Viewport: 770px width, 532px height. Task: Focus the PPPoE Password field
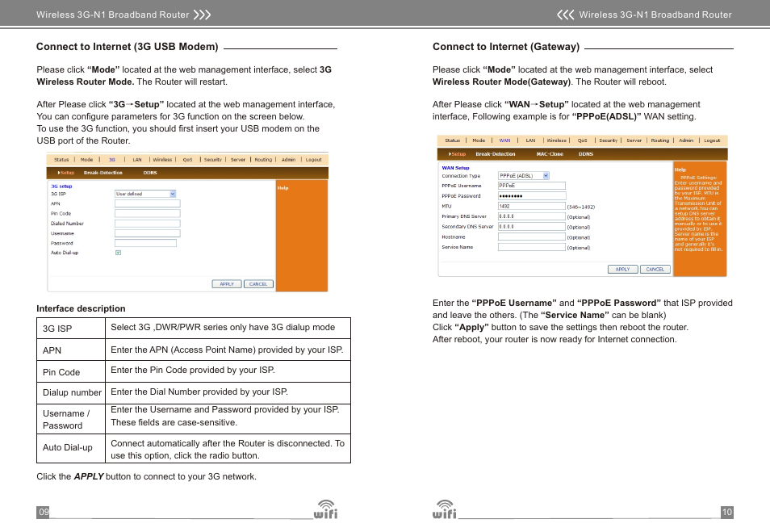pos(532,196)
